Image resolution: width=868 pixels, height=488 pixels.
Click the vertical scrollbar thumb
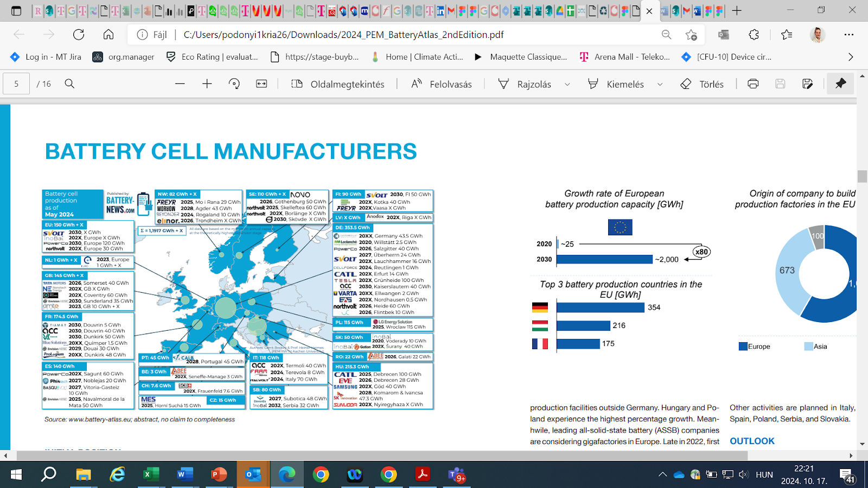tap(862, 176)
